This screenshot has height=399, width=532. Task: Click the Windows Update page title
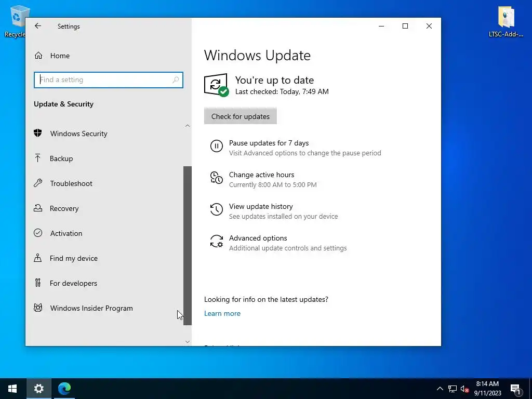(x=257, y=55)
